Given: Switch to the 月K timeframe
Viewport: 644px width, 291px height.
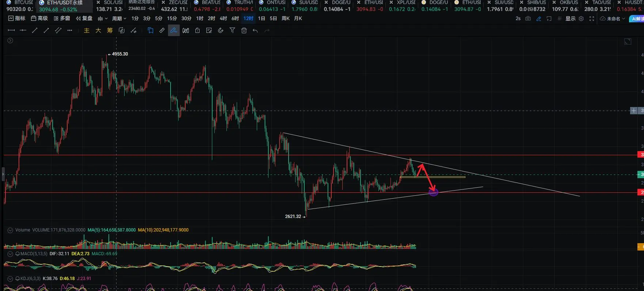Looking at the screenshot, I should click(298, 18).
